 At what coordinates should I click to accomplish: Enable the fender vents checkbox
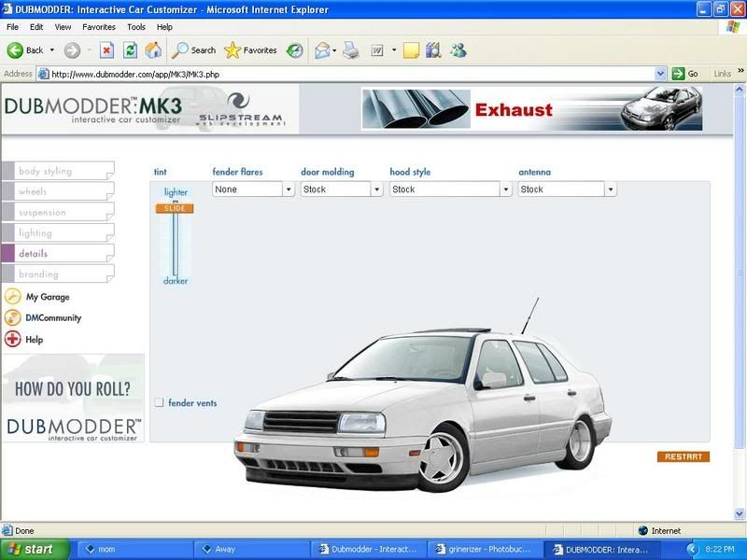click(x=159, y=402)
